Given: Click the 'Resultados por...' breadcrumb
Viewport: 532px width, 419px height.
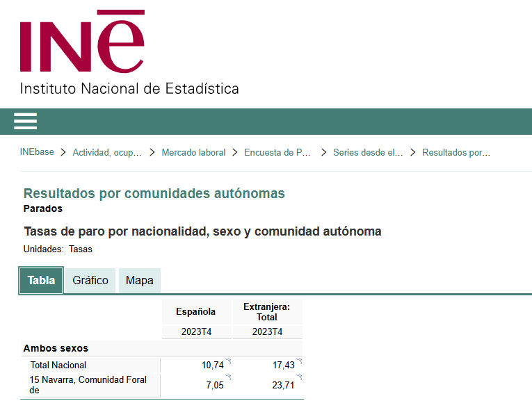Looking at the screenshot, I should [456, 152].
